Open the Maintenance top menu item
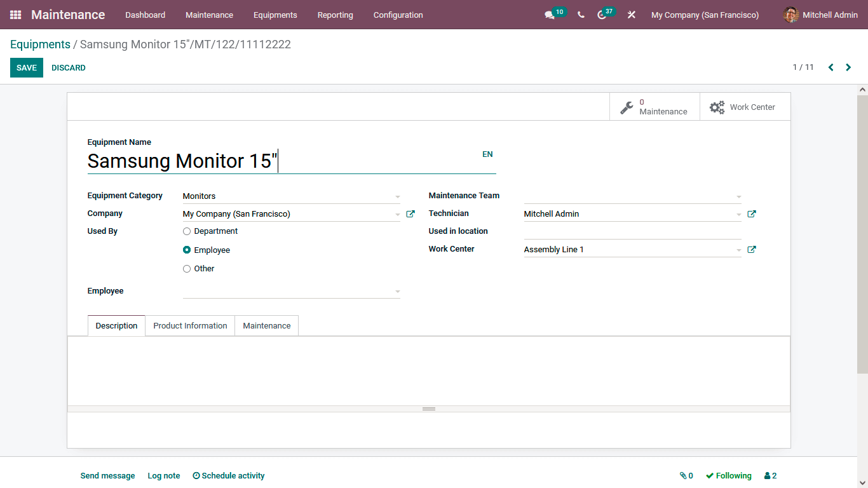The width and height of the screenshot is (868, 488). coord(209,15)
